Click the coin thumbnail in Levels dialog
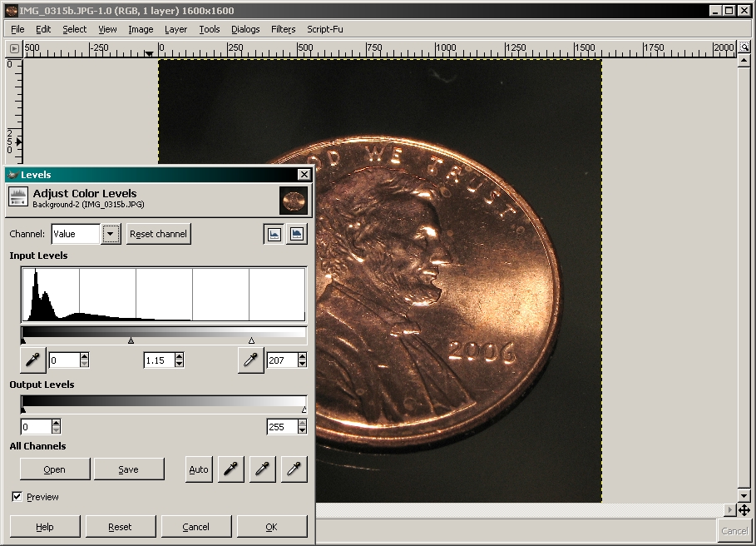 293,200
